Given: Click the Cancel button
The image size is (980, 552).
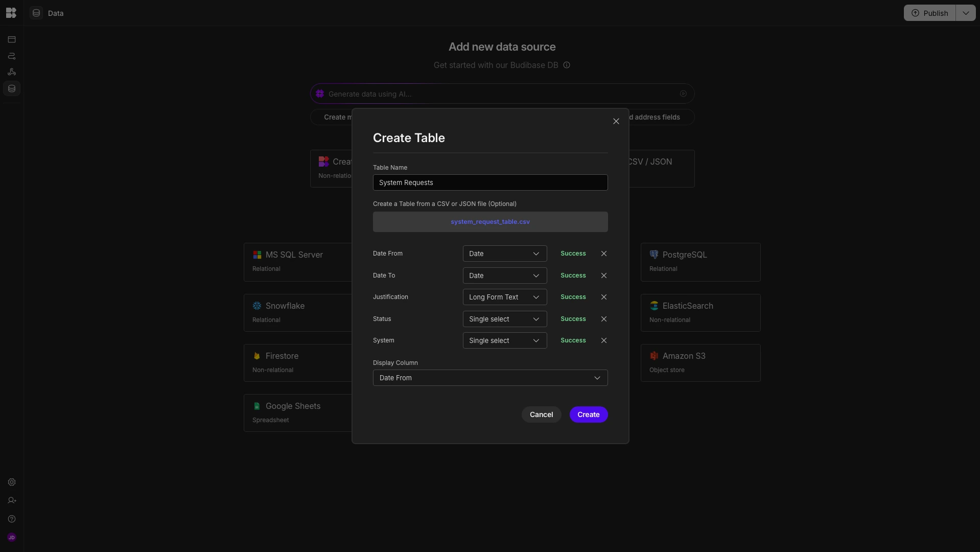Looking at the screenshot, I should (541, 415).
